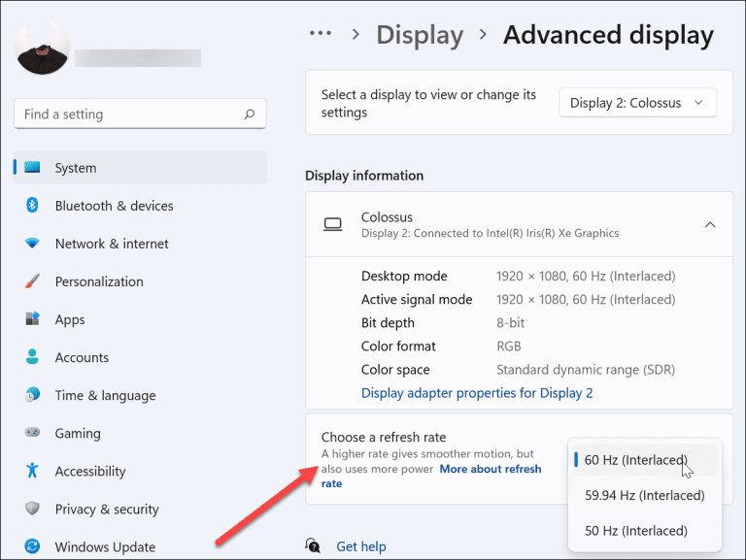Click the RGB Color format value
This screenshot has width=746, height=560.
click(x=509, y=346)
